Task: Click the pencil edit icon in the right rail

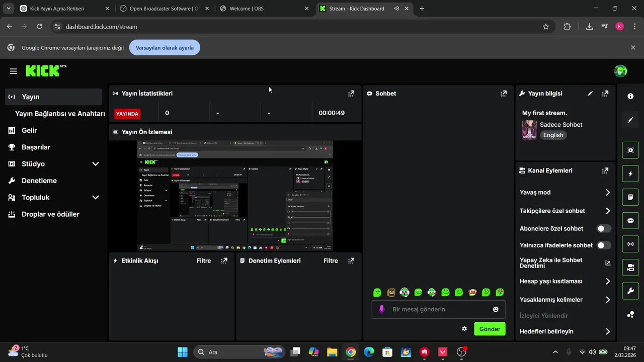Action: point(630,120)
